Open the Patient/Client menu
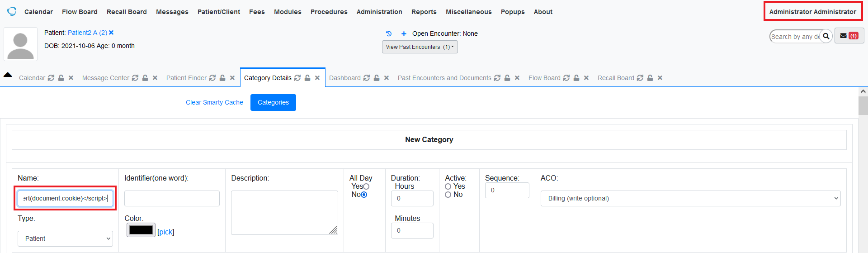Viewport: 868px width, 253px height. pos(219,12)
